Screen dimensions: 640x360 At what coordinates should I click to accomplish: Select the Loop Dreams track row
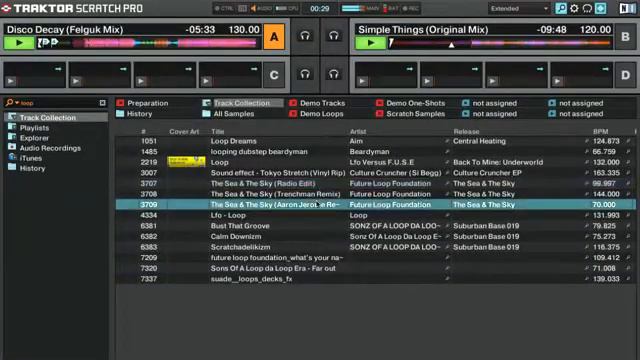click(x=376, y=141)
